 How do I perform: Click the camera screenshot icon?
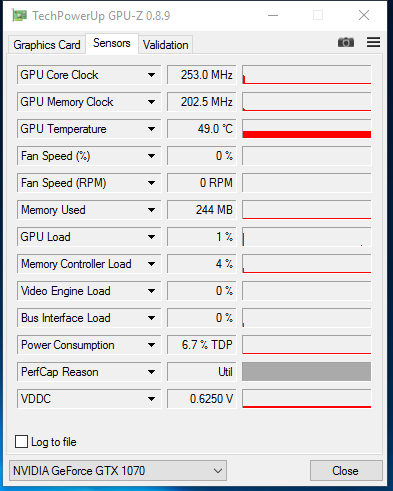[x=346, y=42]
